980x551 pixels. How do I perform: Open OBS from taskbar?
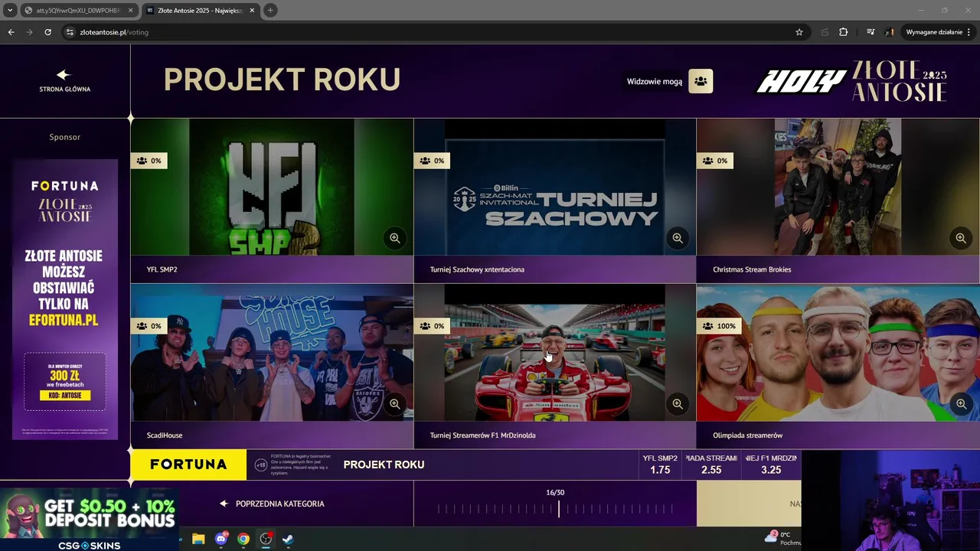(266, 539)
